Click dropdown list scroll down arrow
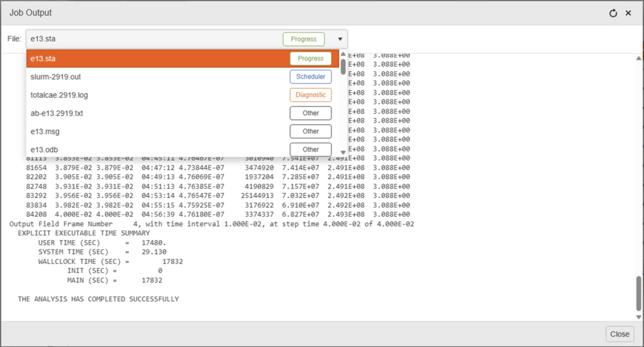The height and width of the screenshot is (347, 644). point(343,153)
